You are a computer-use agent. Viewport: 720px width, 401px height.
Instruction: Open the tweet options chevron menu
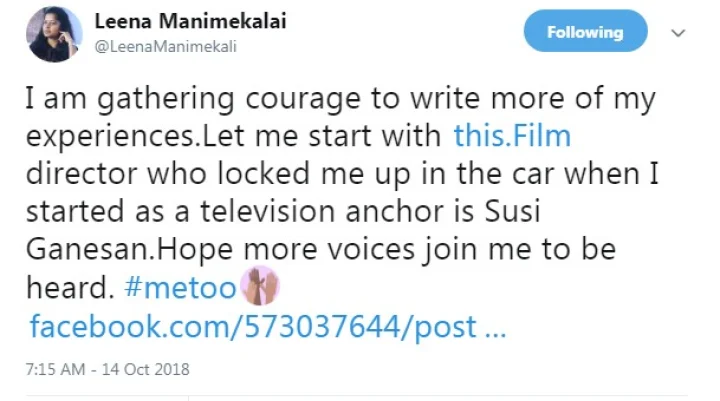[678, 33]
